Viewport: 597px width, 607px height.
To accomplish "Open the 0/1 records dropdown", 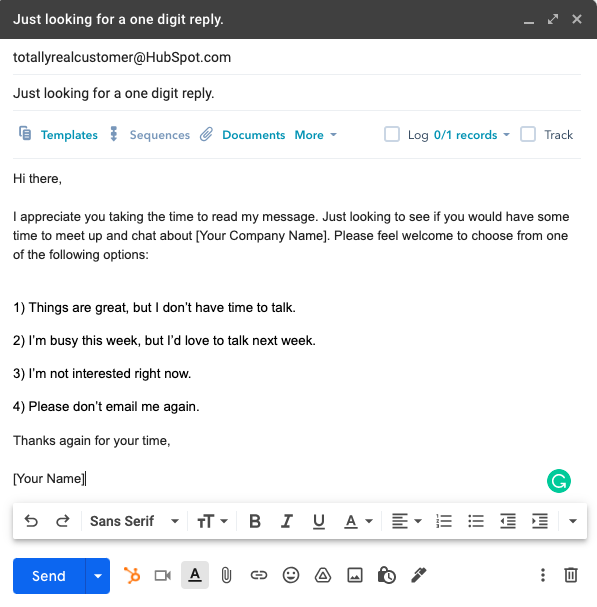I will (472, 135).
